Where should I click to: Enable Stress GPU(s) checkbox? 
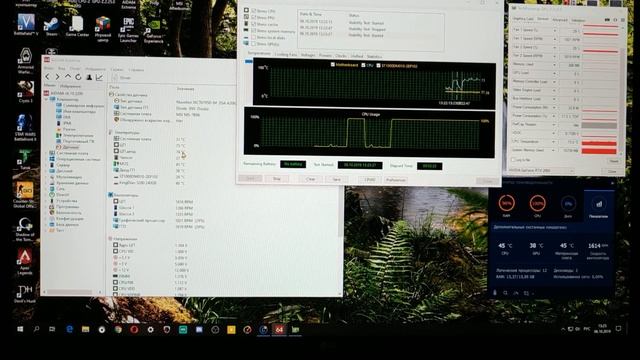(253, 44)
